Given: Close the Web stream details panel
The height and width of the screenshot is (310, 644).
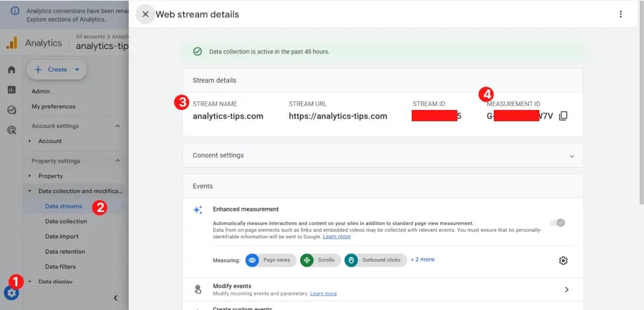Looking at the screenshot, I should tap(145, 15).
